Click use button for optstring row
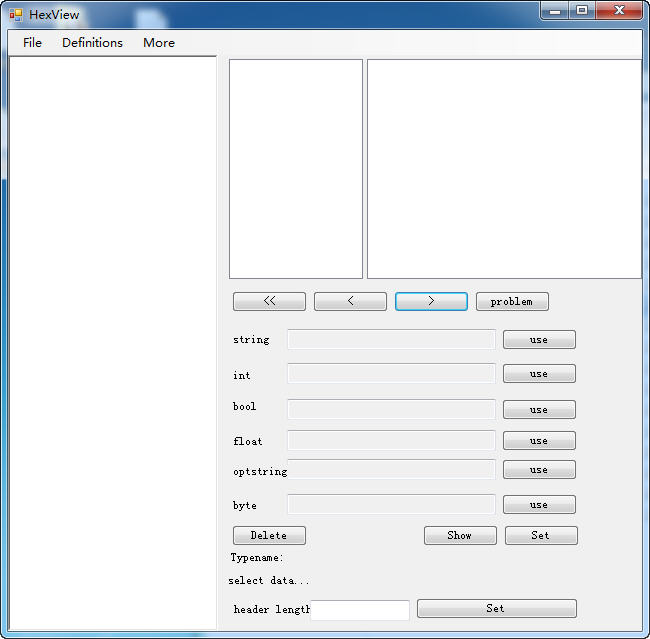This screenshot has height=639, width=650. [x=539, y=470]
